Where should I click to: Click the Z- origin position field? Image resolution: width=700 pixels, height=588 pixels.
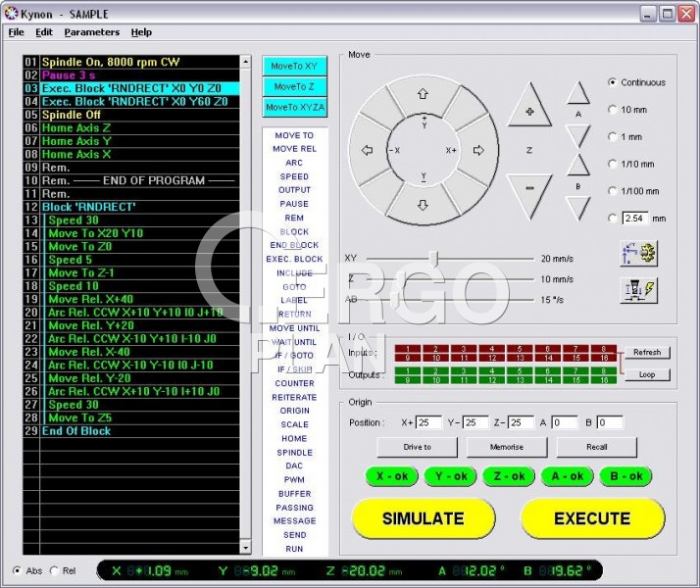(x=520, y=422)
